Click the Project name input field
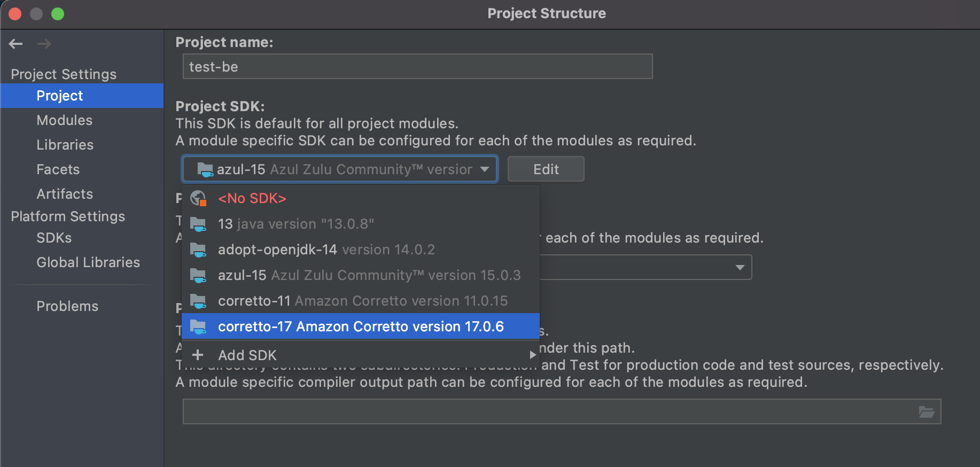Screen dimensions: 980x467 [x=417, y=66]
